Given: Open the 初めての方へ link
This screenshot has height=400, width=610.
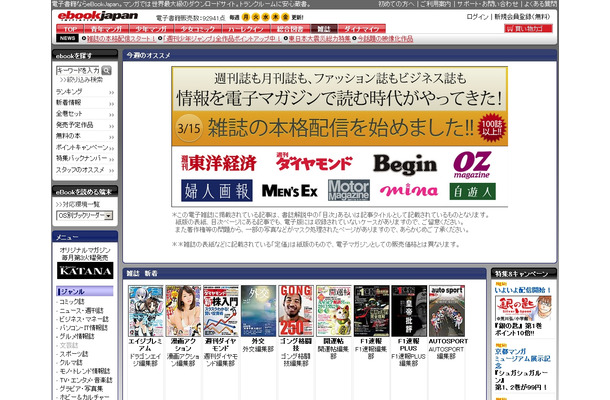Looking at the screenshot, I should [396, 4].
